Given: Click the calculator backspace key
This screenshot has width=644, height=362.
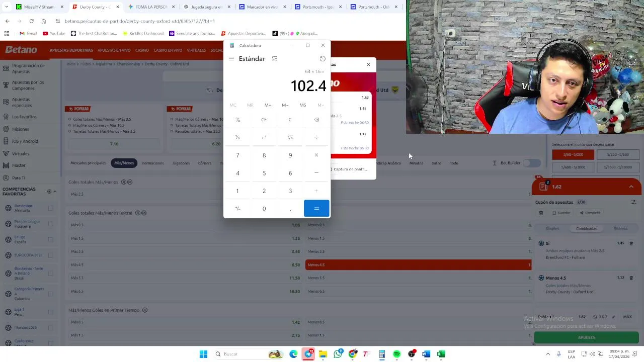Looking at the screenshot, I should (316, 120).
